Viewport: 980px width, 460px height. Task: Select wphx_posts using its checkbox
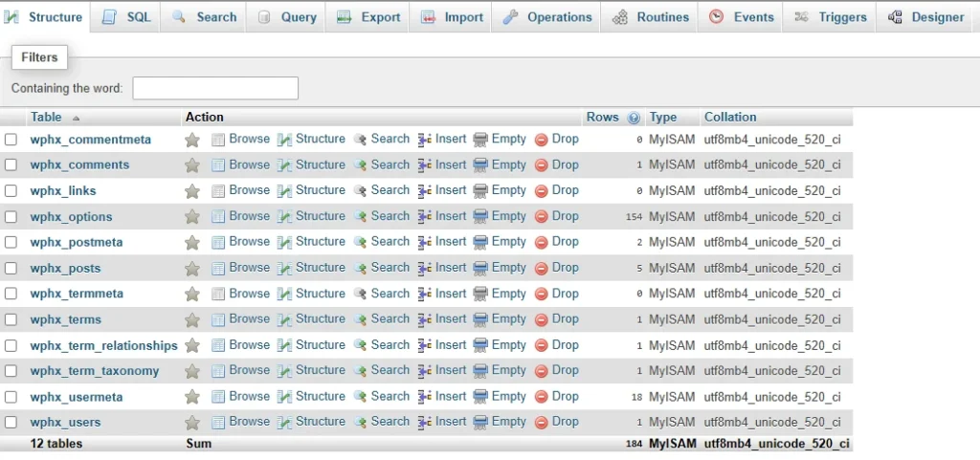click(11, 268)
